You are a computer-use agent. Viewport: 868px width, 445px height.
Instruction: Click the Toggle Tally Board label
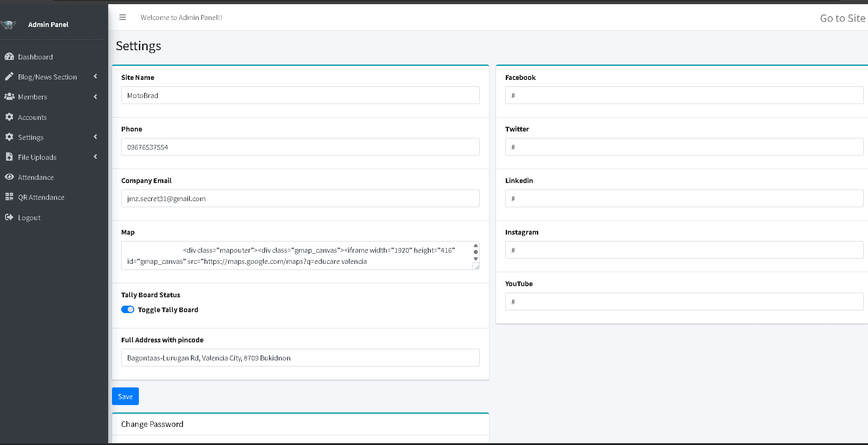pyautogui.click(x=168, y=310)
